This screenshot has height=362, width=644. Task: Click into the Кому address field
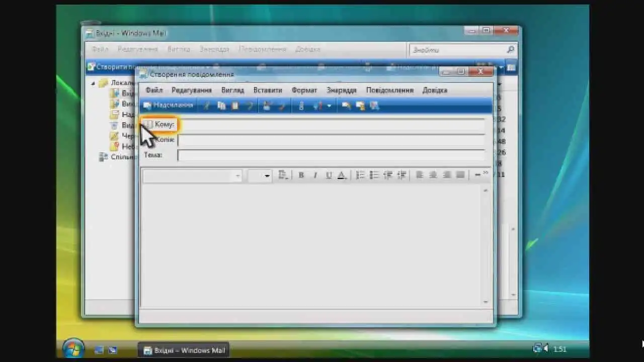(331, 125)
